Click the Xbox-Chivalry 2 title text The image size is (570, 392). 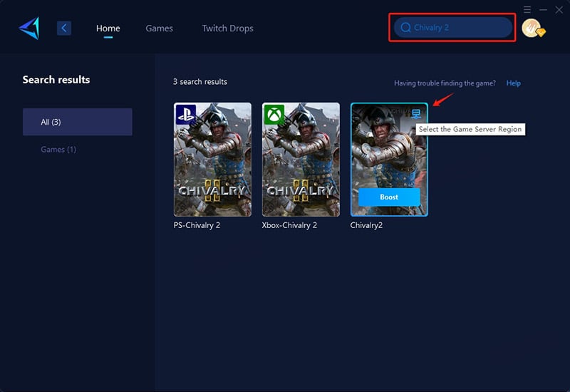coord(289,225)
